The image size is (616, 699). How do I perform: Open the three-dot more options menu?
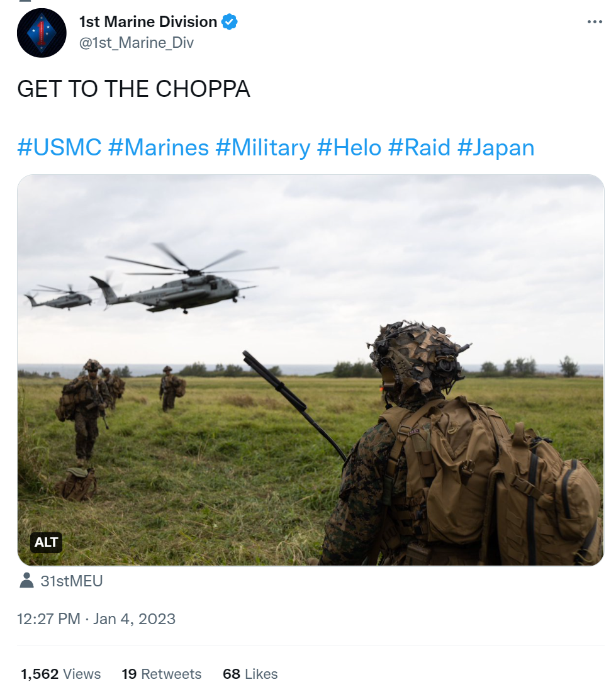[x=595, y=21]
